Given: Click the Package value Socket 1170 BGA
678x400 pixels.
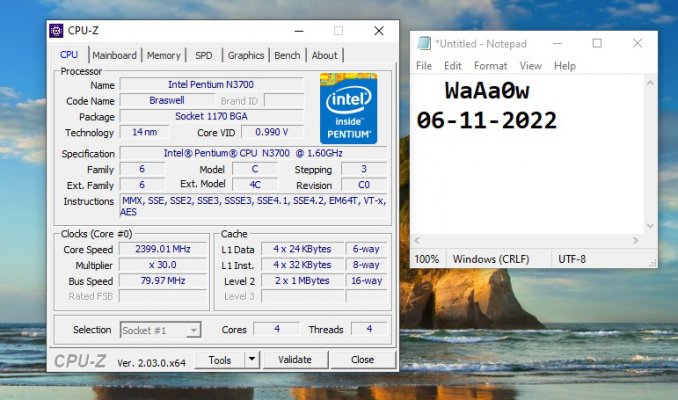Looking at the screenshot, I should click(212, 116).
